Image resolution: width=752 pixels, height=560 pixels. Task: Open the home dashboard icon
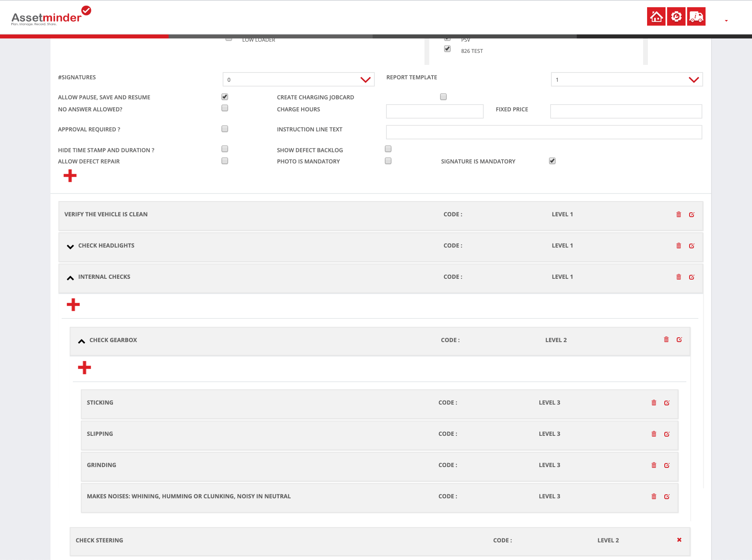tap(656, 16)
